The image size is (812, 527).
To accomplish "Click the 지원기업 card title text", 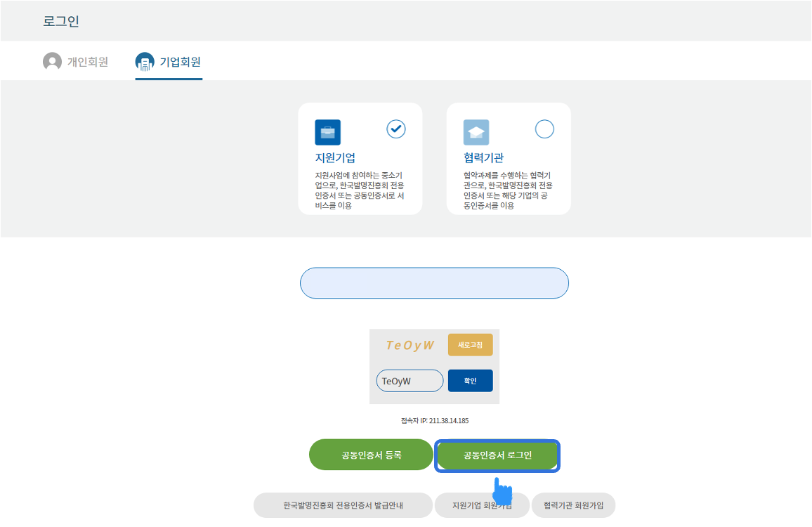I will tap(335, 158).
